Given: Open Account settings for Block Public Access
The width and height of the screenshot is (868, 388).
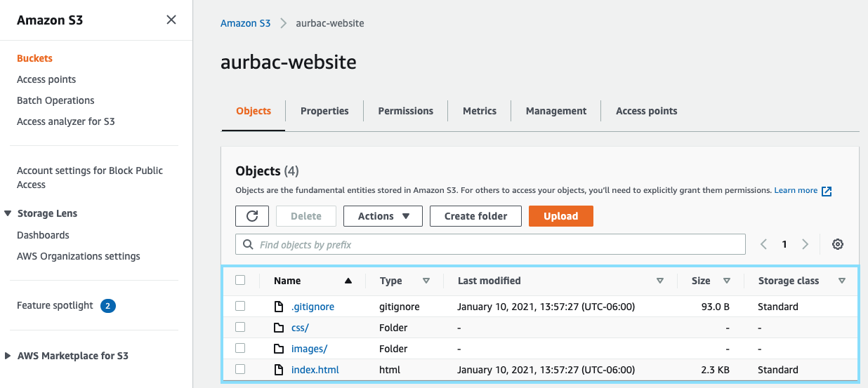Looking at the screenshot, I should (90, 178).
